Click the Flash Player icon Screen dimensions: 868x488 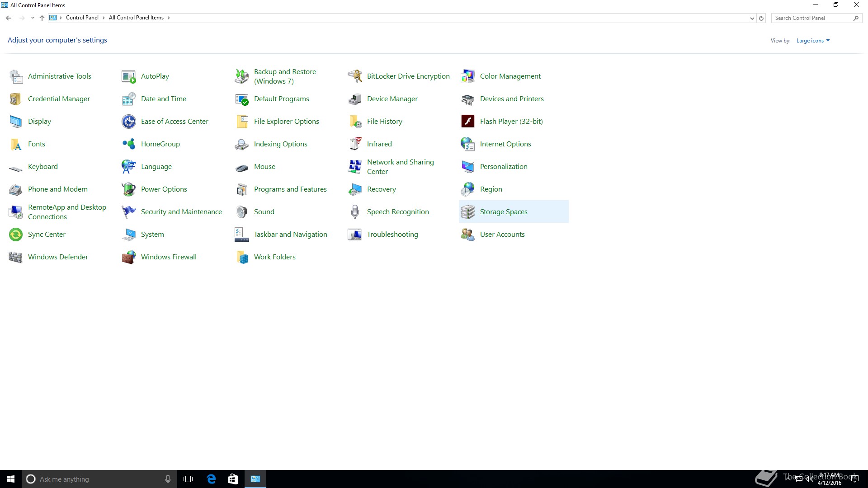468,122
